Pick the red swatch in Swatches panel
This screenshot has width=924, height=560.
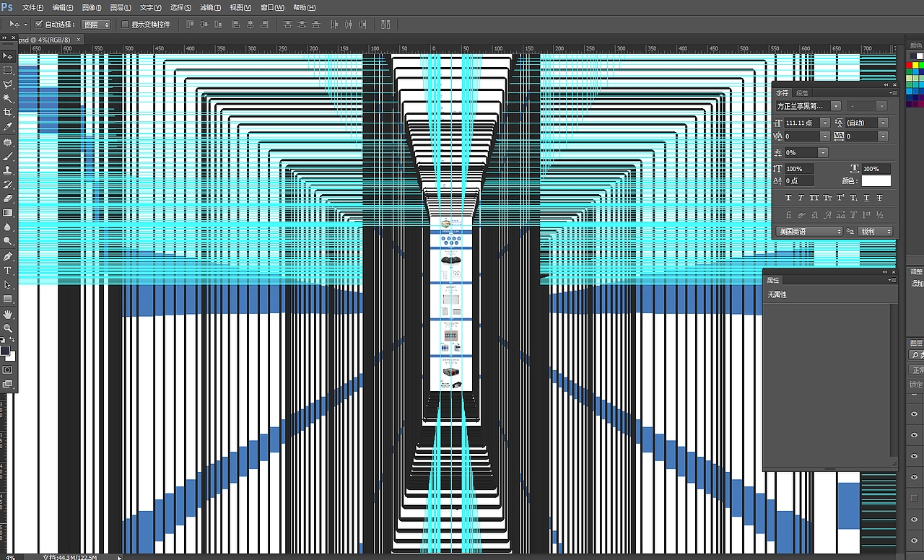tap(909, 65)
